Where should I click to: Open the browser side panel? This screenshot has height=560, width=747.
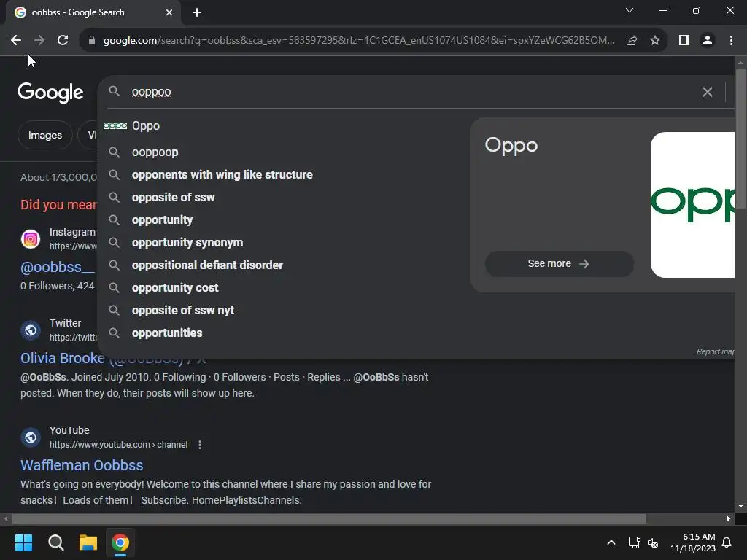pyautogui.click(x=684, y=41)
